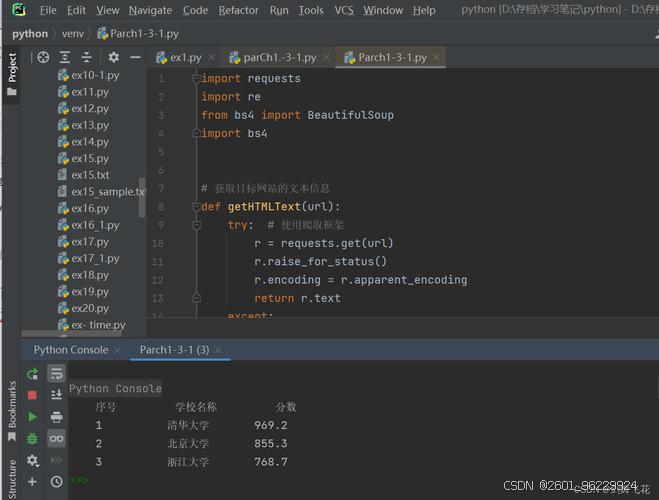The height and width of the screenshot is (500, 659).
Task: Collapse try block at line 9
Action: coord(196,225)
